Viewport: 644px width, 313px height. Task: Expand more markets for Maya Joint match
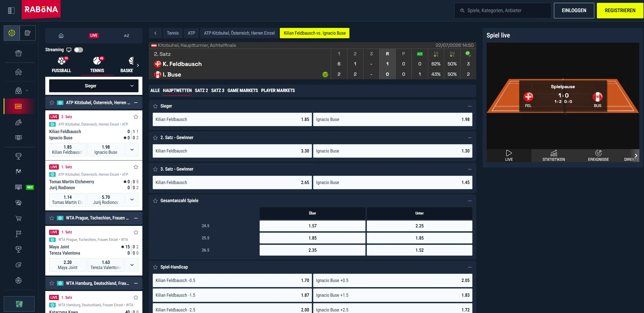(132, 265)
